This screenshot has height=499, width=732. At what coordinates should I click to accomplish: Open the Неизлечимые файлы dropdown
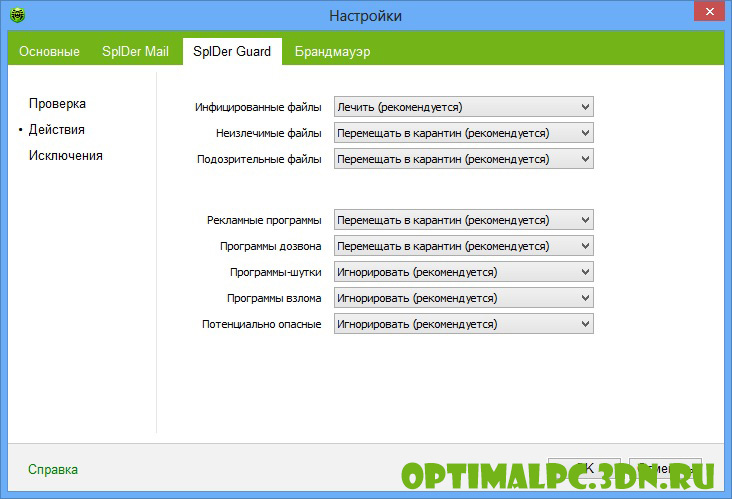pos(464,133)
